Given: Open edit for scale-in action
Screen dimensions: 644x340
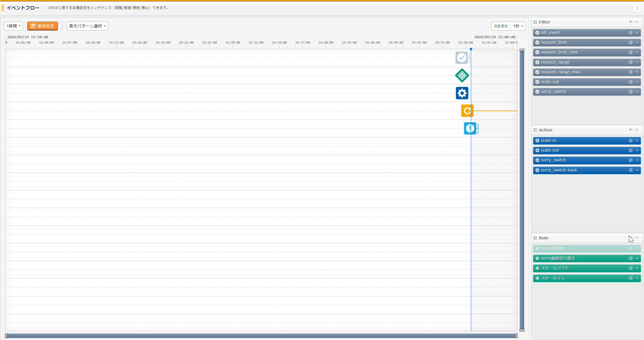Looking at the screenshot, I should (x=631, y=141).
